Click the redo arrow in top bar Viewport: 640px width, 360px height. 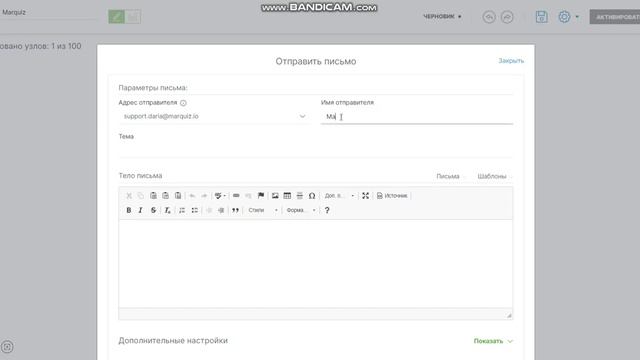(x=507, y=17)
